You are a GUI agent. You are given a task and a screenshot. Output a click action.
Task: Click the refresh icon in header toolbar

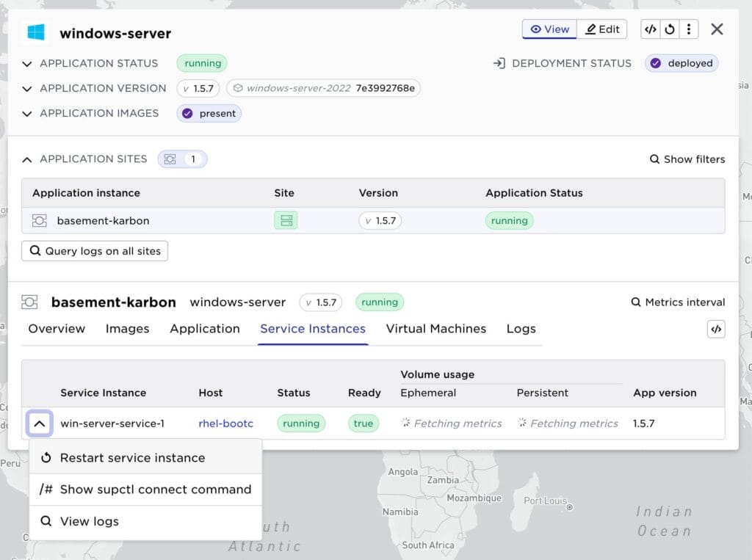669,29
